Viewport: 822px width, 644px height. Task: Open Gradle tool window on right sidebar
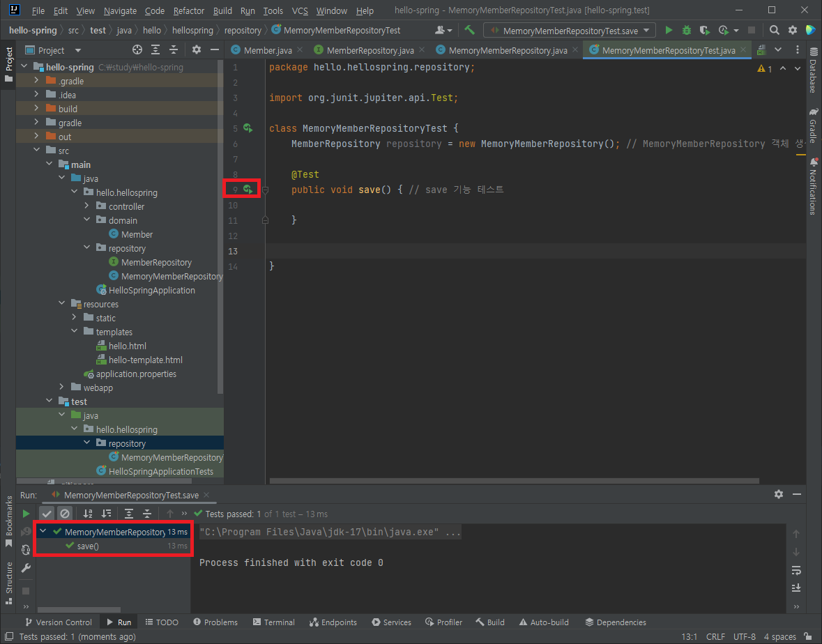click(x=813, y=125)
